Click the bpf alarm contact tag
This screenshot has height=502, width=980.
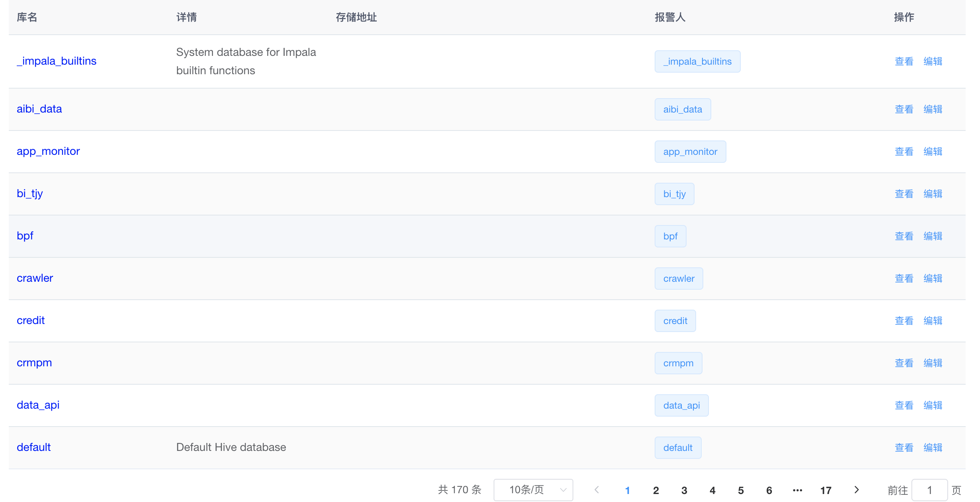tap(670, 236)
